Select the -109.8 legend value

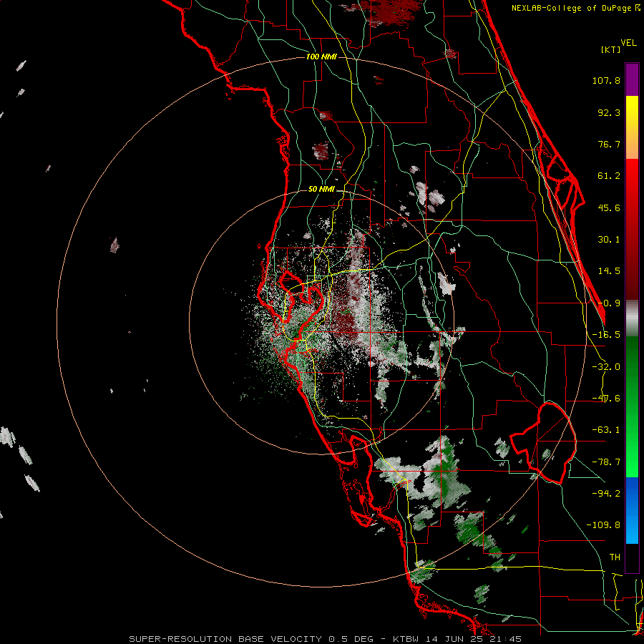click(603, 525)
